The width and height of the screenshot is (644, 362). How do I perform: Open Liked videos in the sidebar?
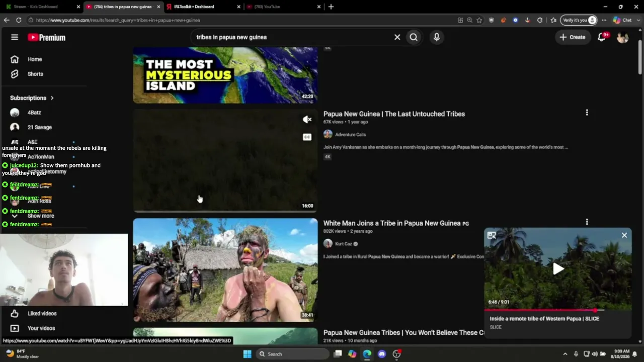click(x=42, y=314)
